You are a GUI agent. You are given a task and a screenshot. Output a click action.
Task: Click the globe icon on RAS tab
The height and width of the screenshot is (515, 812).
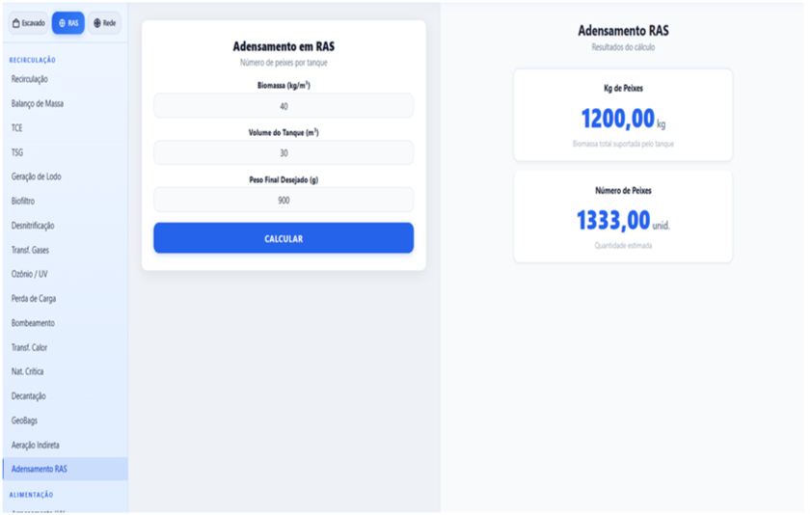click(x=62, y=23)
